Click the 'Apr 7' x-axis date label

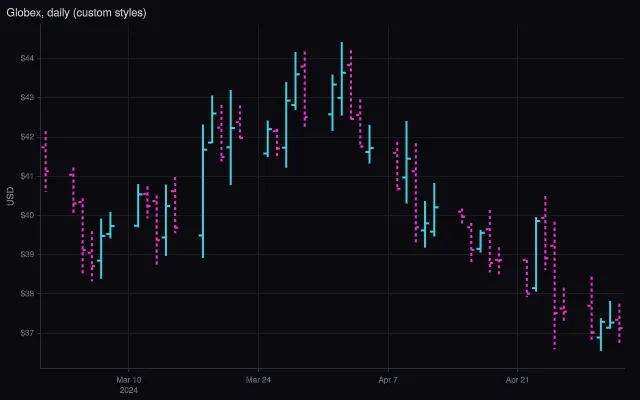[388, 380]
